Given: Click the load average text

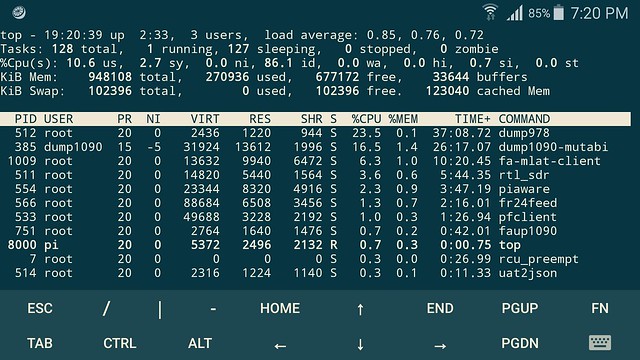Looking at the screenshot, I should (x=374, y=35).
